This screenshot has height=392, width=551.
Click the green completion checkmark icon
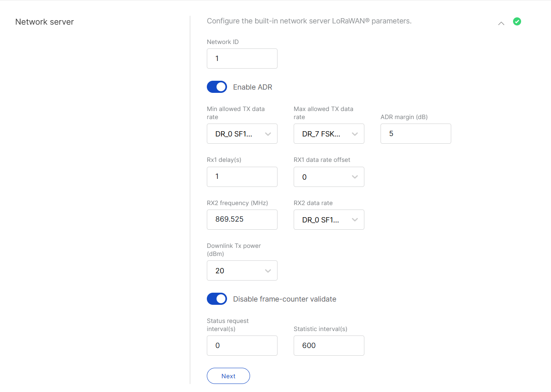click(517, 21)
